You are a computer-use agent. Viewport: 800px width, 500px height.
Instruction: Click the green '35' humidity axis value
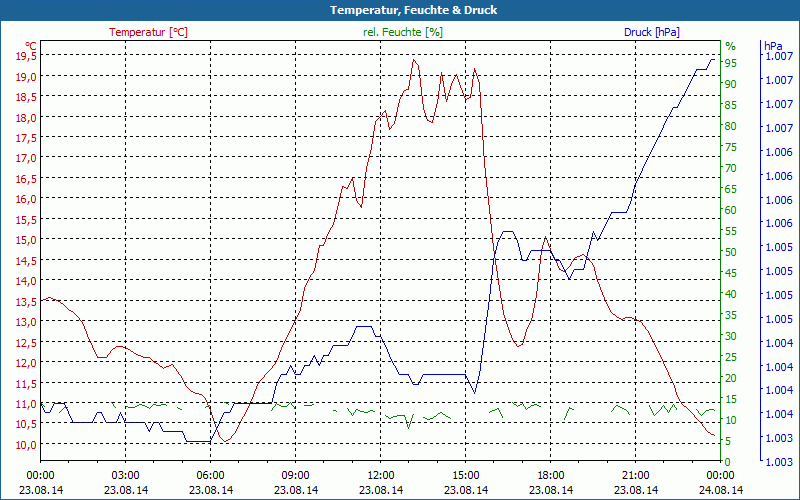731,315
